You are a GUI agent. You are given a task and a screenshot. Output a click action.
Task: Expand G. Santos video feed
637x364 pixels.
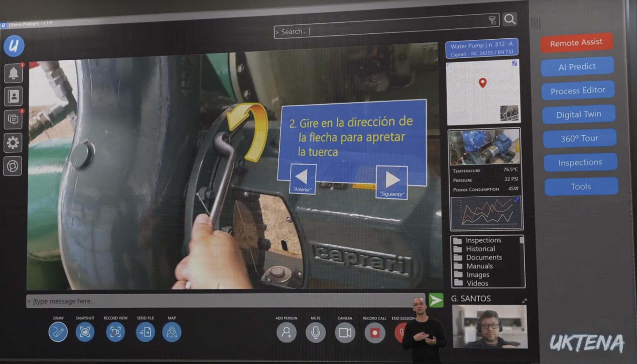pos(524,301)
